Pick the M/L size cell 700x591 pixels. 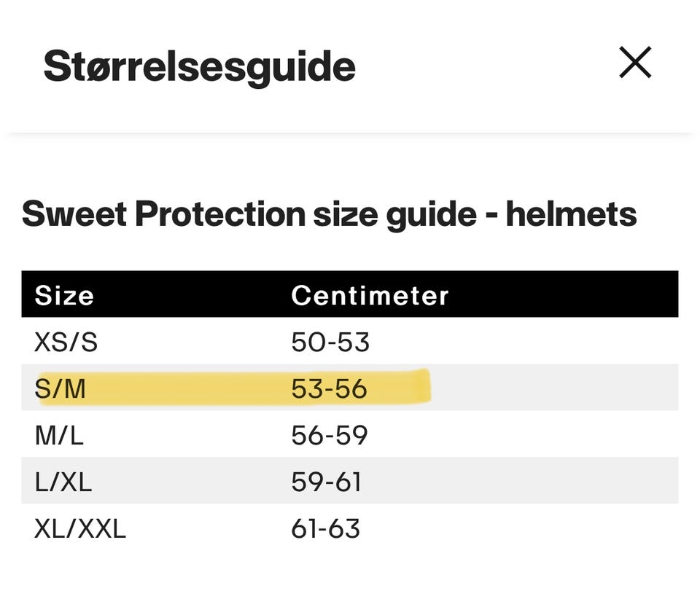point(58,435)
